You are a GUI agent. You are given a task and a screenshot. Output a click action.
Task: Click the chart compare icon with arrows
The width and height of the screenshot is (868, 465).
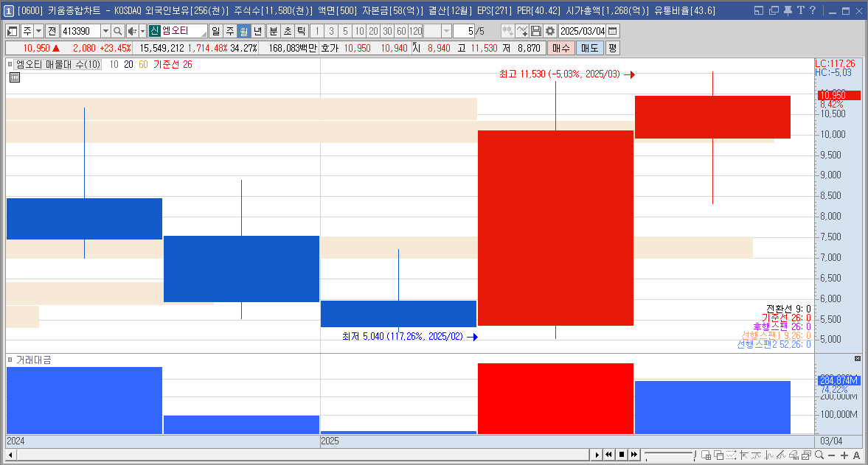(x=507, y=31)
